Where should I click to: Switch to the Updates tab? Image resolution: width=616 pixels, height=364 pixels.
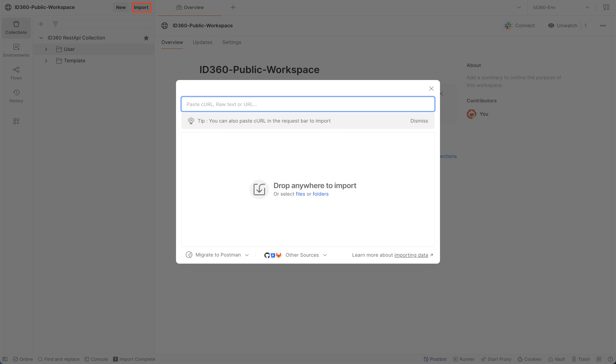click(202, 42)
